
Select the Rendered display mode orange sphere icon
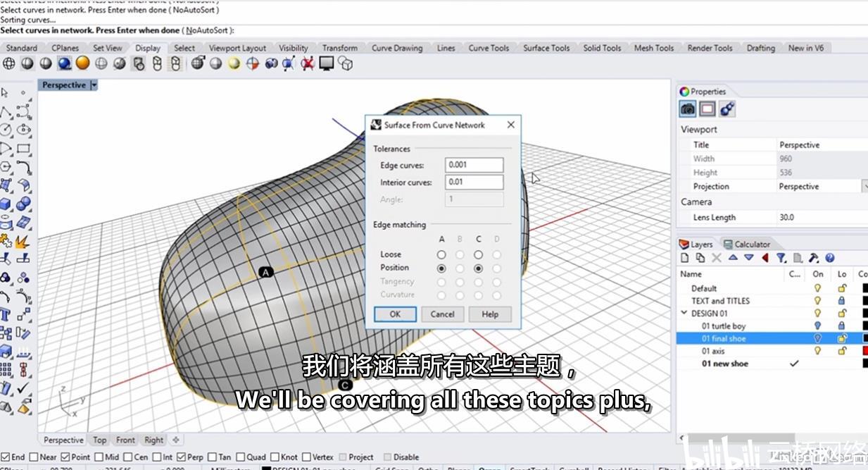coord(82,63)
